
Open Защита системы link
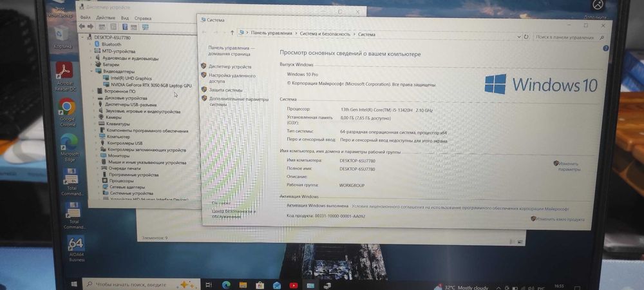coord(226,90)
